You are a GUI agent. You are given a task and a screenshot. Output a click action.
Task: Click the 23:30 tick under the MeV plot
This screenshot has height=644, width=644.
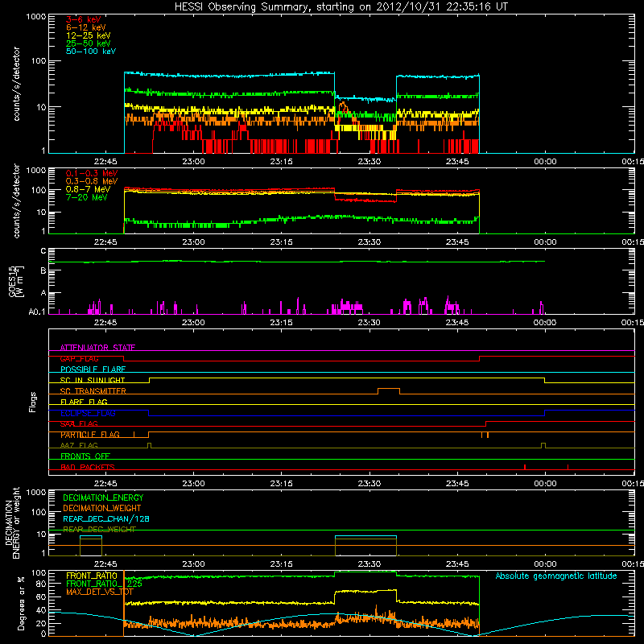(x=369, y=242)
